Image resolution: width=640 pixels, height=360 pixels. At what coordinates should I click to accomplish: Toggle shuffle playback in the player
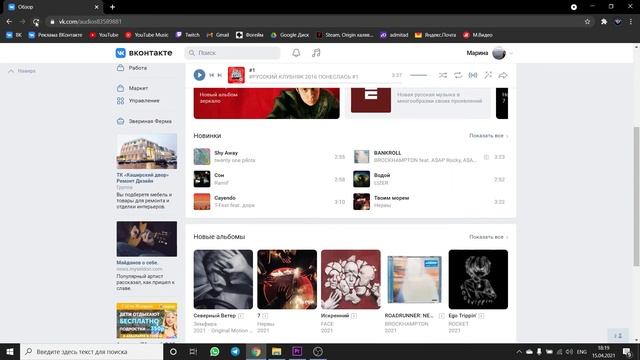tap(443, 75)
